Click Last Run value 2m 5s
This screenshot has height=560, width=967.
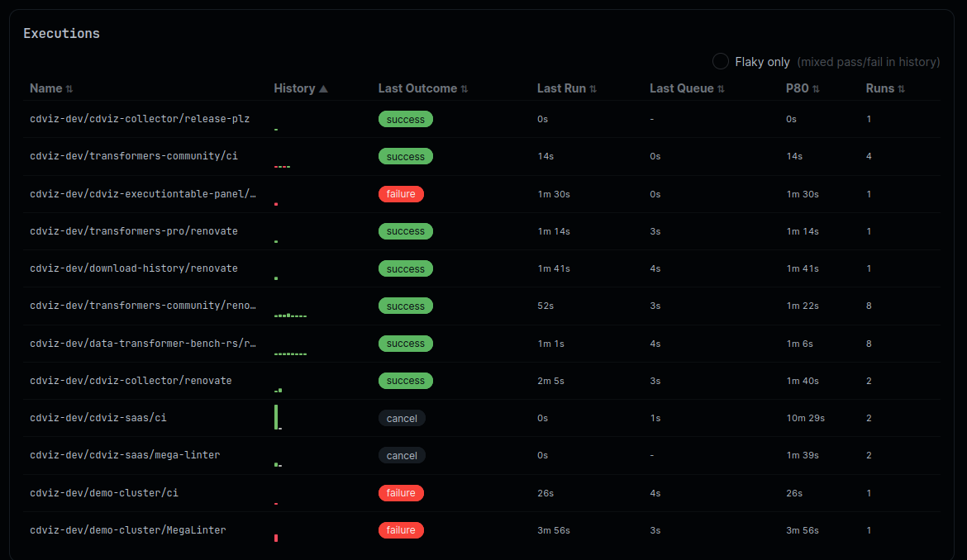pos(550,381)
